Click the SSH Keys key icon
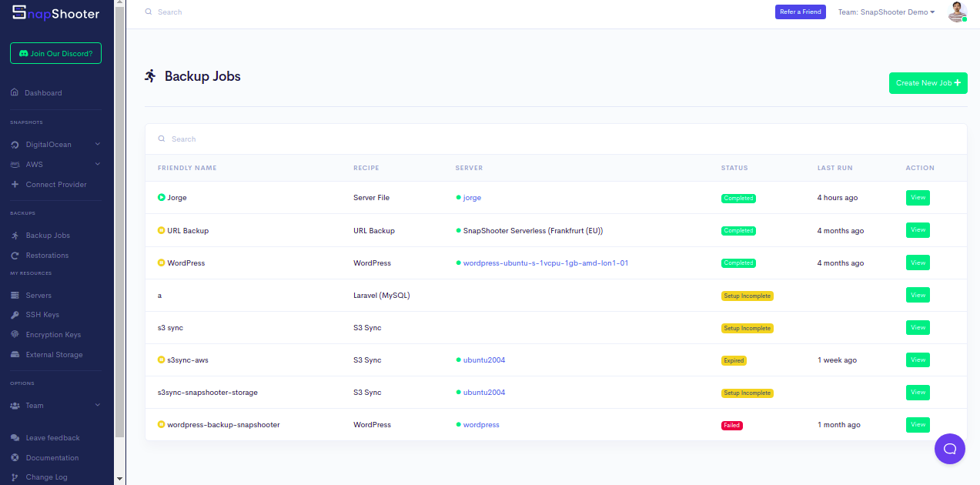 pyautogui.click(x=15, y=315)
